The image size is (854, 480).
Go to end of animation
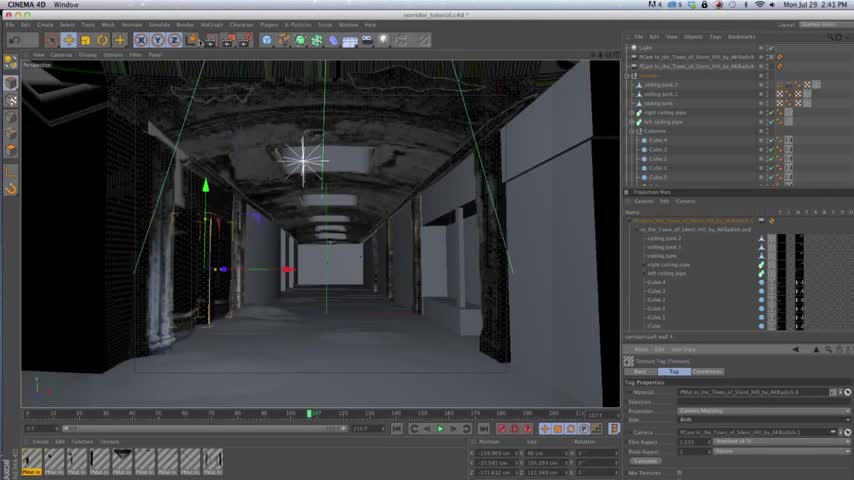point(484,429)
